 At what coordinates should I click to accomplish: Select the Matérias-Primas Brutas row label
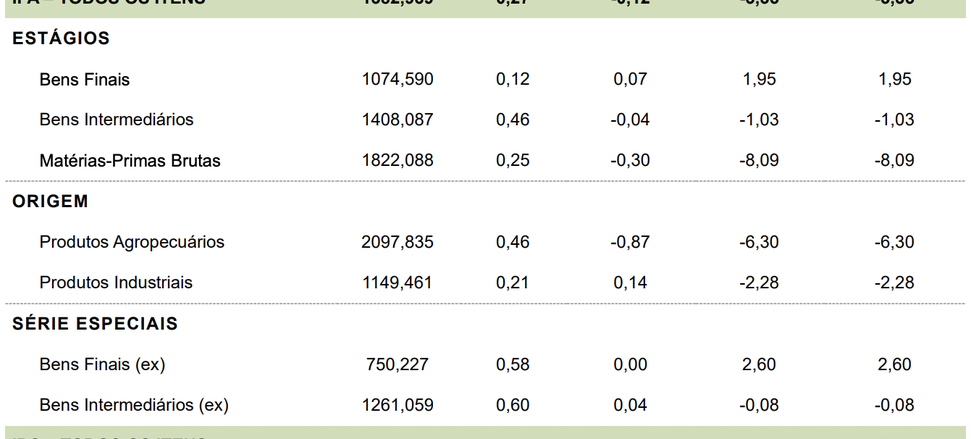[130, 161]
